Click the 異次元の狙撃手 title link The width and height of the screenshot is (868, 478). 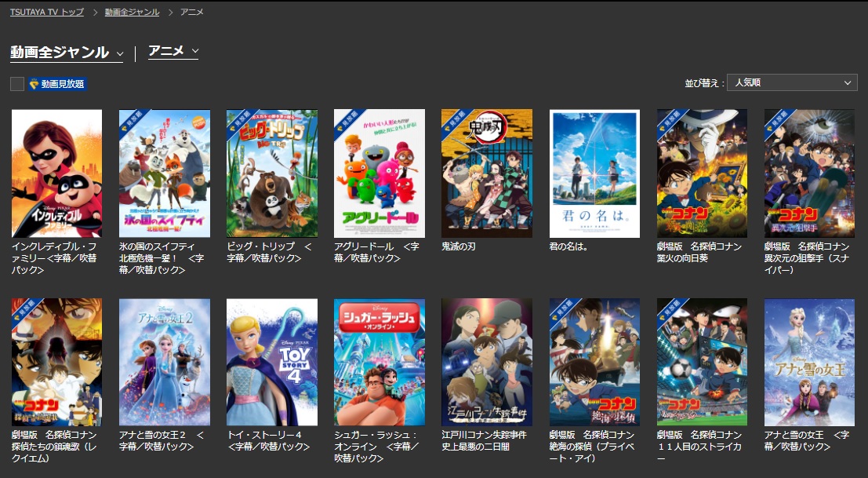(807, 258)
